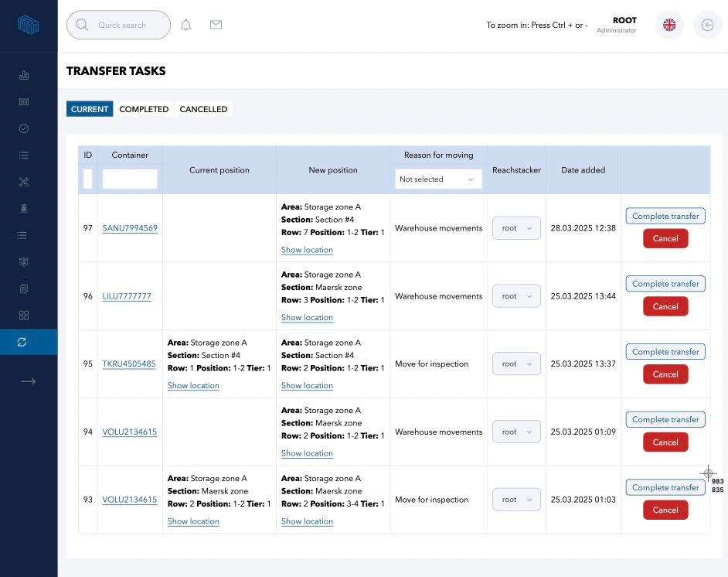Open the list icon below the checkmark icon
Image resolution: width=728 pixels, height=577 pixels.
[24, 155]
